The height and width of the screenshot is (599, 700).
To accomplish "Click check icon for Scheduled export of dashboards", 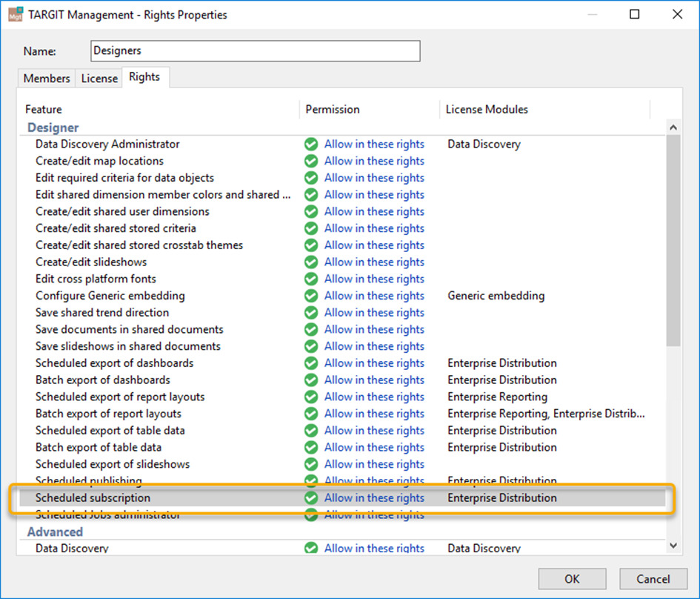I will tap(311, 363).
